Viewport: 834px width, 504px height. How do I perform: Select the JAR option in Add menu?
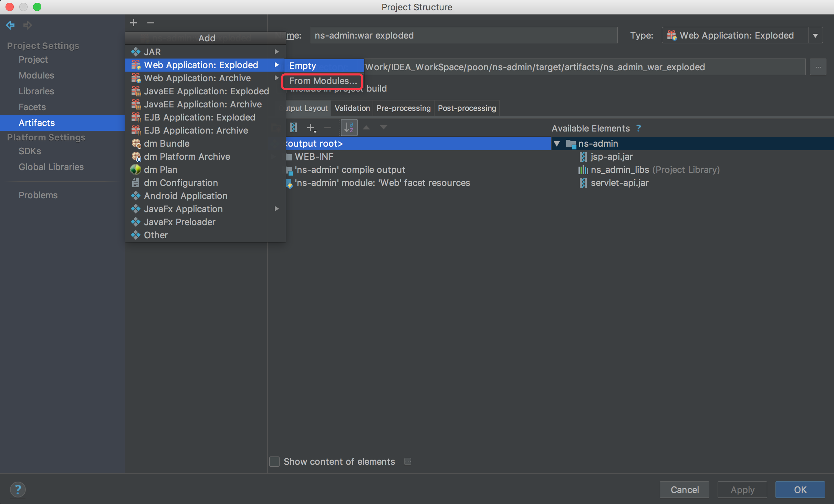coord(153,52)
